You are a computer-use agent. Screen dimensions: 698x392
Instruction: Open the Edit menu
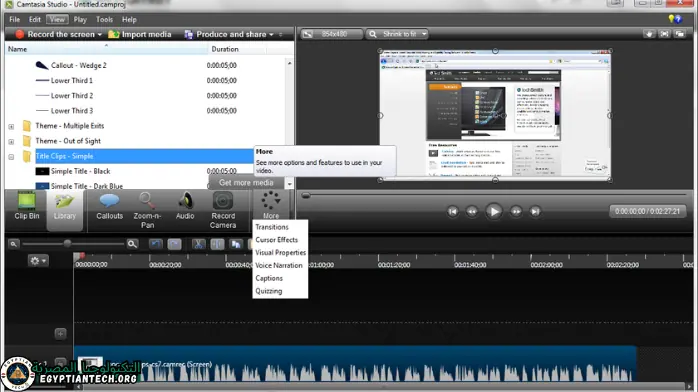[x=34, y=20]
